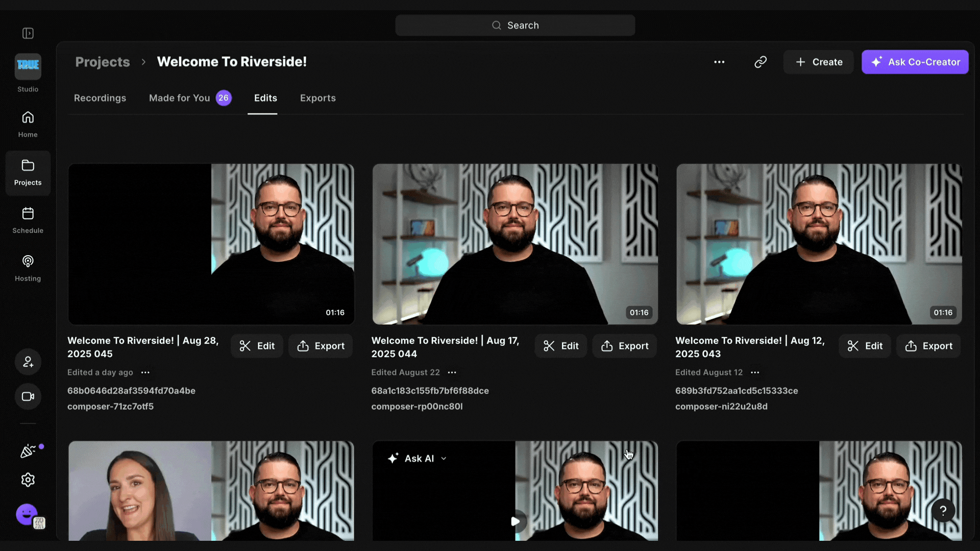Open settings gear in sidebar
This screenshot has height=551, width=980.
[x=28, y=480]
